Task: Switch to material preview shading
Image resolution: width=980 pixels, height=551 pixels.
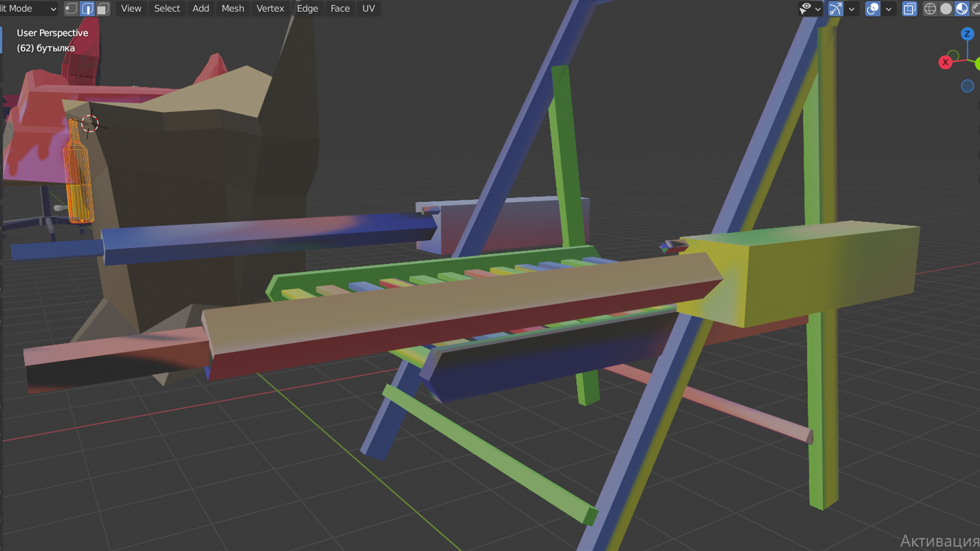Action: (962, 9)
